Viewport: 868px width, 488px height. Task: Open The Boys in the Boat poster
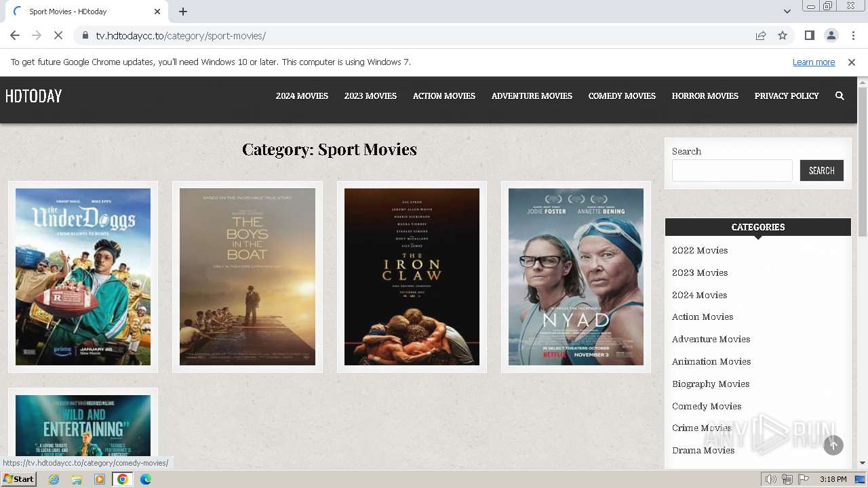[x=248, y=277]
